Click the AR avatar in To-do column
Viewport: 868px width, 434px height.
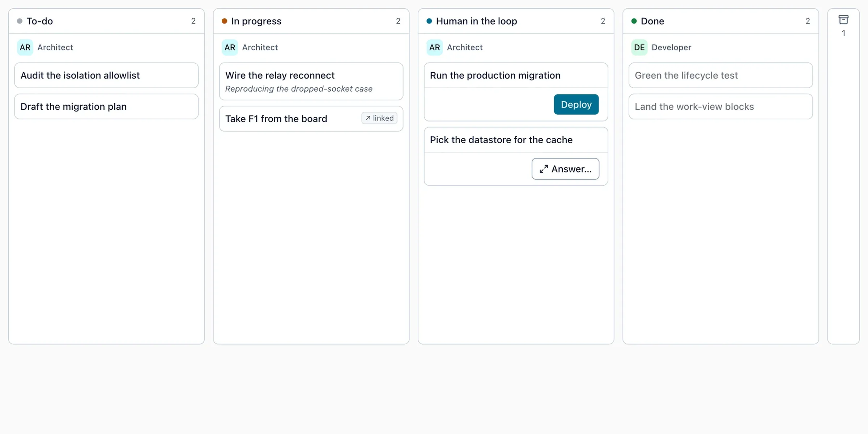pos(25,47)
